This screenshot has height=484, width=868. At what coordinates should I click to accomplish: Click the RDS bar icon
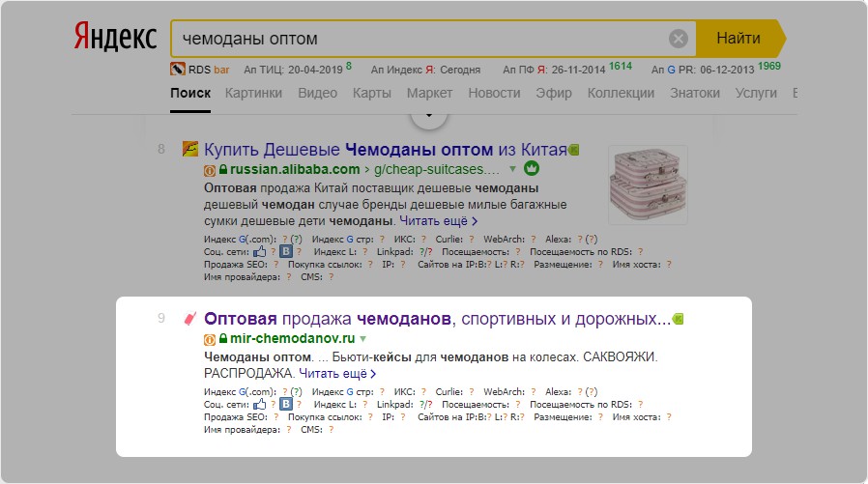click(x=177, y=70)
